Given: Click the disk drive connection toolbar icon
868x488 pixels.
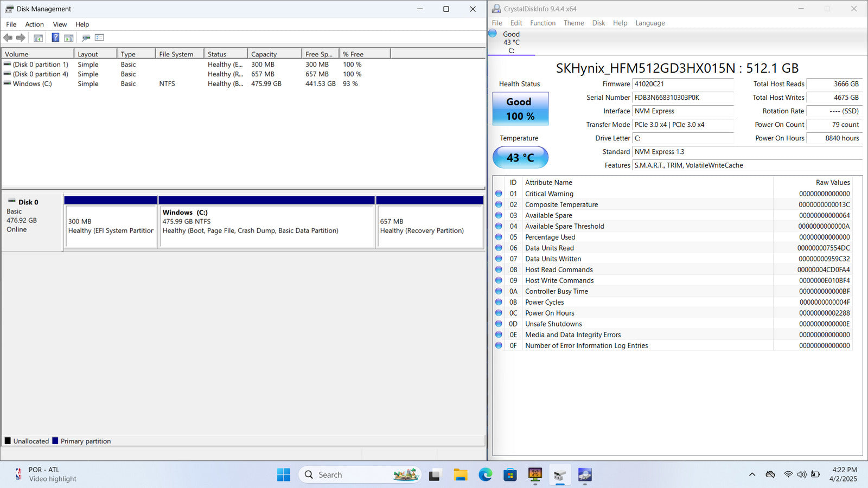Looking at the screenshot, I should [x=86, y=38].
